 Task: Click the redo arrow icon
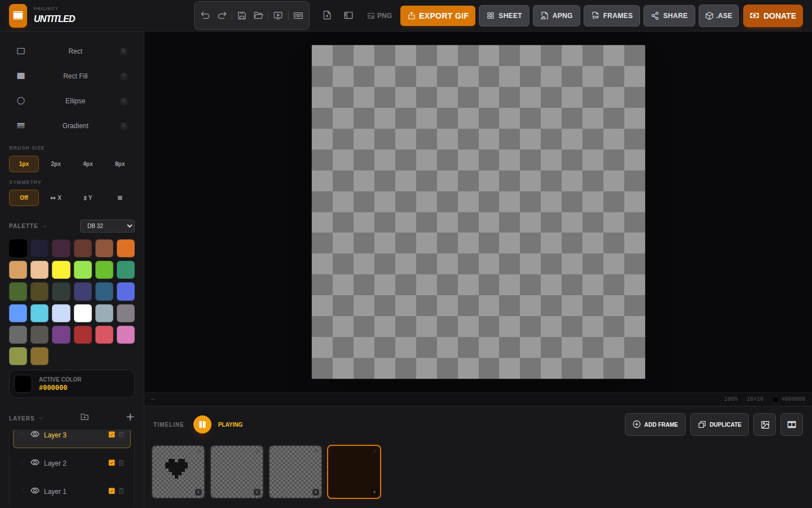[222, 16]
